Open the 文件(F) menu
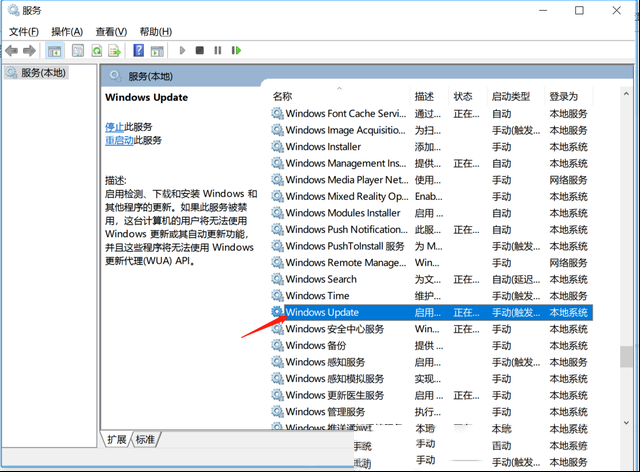The width and height of the screenshot is (640, 472). pyautogui.click(x=24, y=31)
